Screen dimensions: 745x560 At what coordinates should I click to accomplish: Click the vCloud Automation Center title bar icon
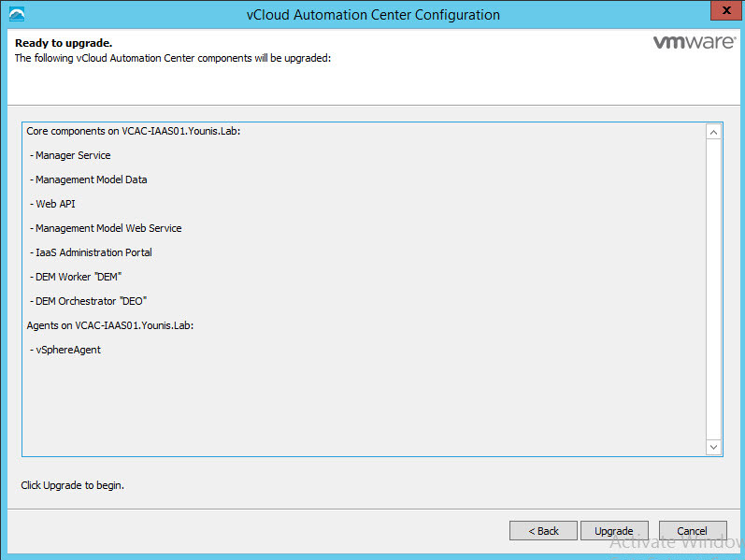pyautogui.click(x=16, y=15)
